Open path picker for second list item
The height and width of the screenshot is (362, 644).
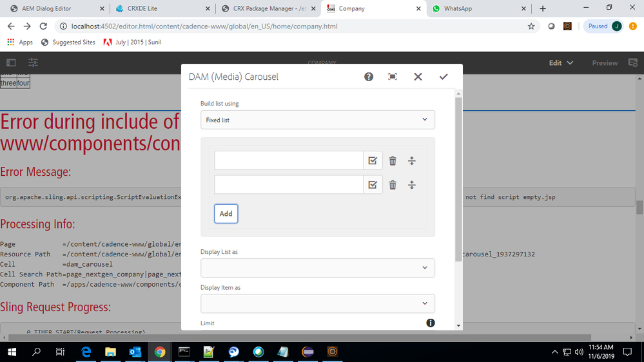click(x=373, y=185)
